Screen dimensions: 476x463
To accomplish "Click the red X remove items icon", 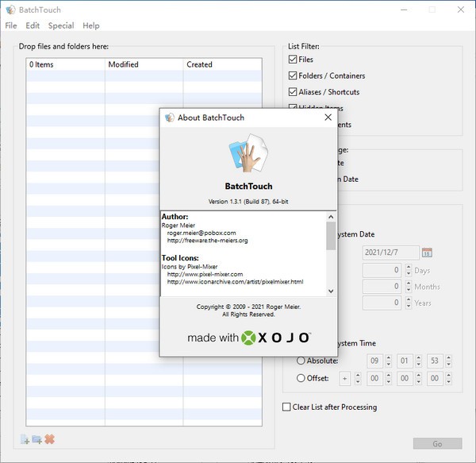I will (x=49, y=439).
